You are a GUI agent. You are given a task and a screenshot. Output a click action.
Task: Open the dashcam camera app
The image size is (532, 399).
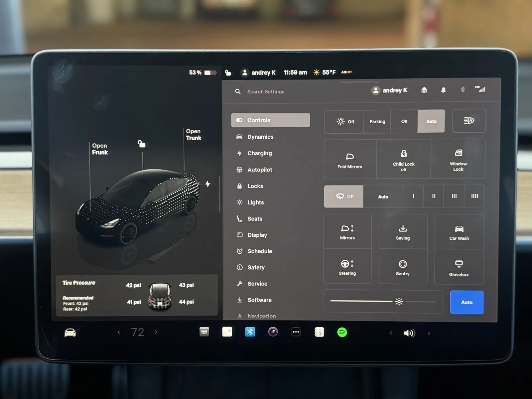point(273,332)
